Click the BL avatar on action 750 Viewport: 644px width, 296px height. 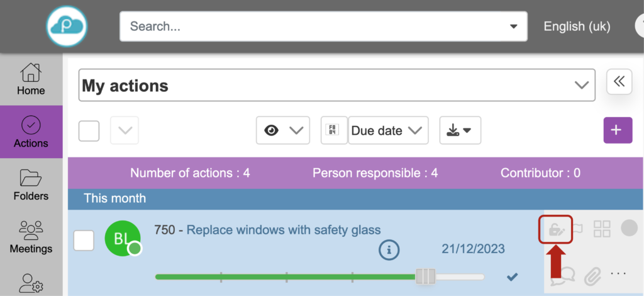[122, 239]
